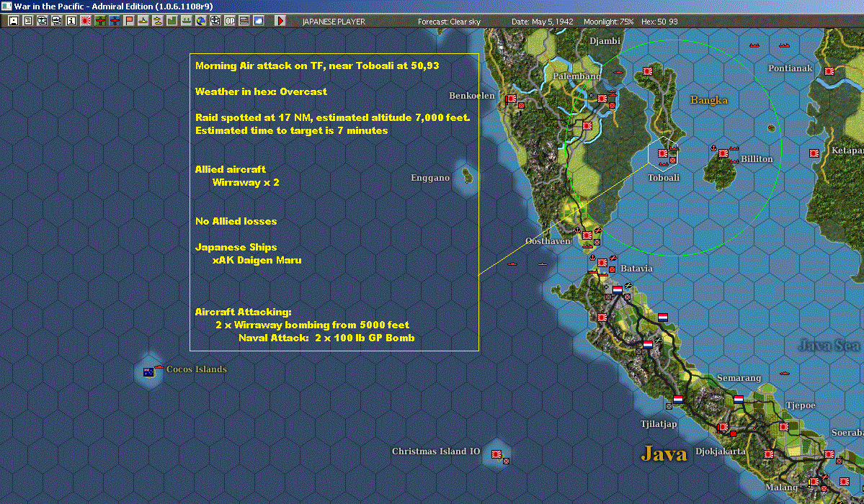864x504 pixels.
Task: Click '2 x Wirraway bombing from 5000 feet'
Action: pos(313,325)
